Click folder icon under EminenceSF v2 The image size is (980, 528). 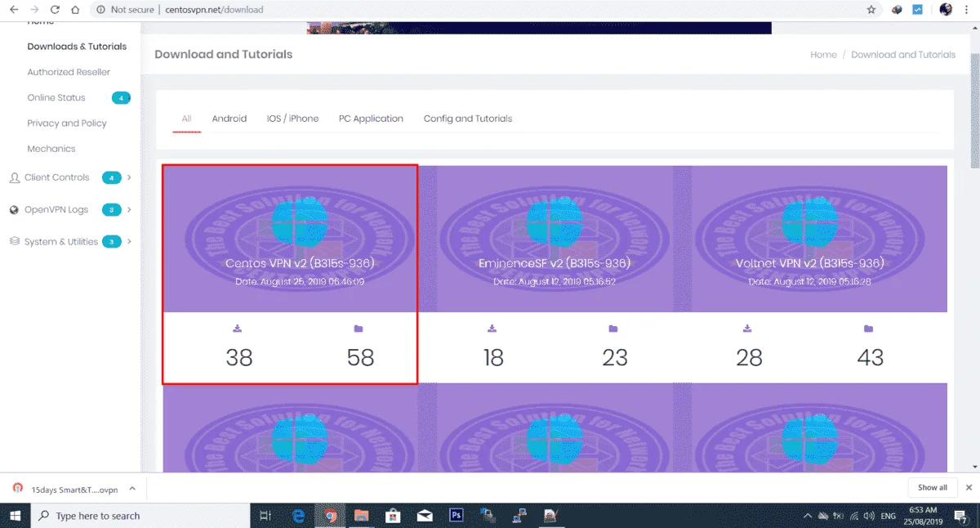613,329
